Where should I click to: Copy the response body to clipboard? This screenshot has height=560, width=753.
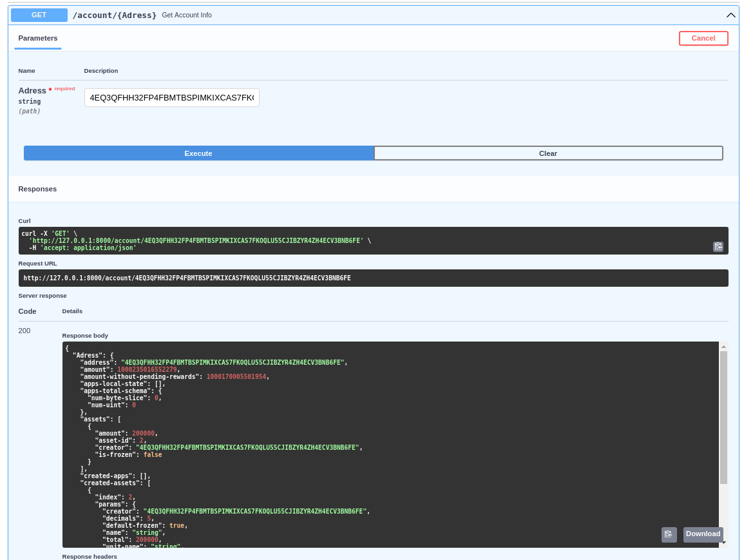click(x=669, y=534)
